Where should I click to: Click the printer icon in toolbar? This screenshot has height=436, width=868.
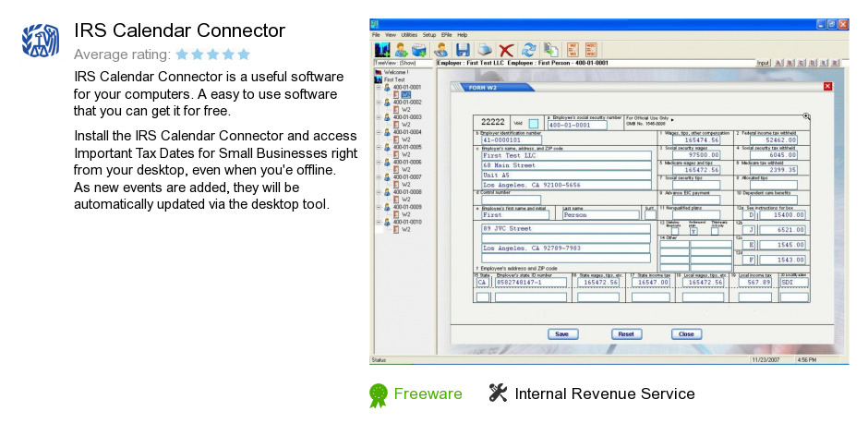485,50
